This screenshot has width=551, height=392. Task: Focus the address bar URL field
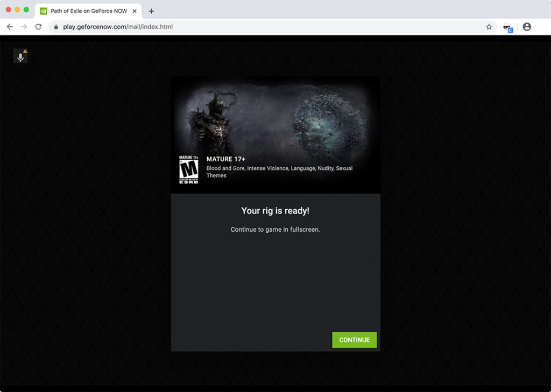272,27
